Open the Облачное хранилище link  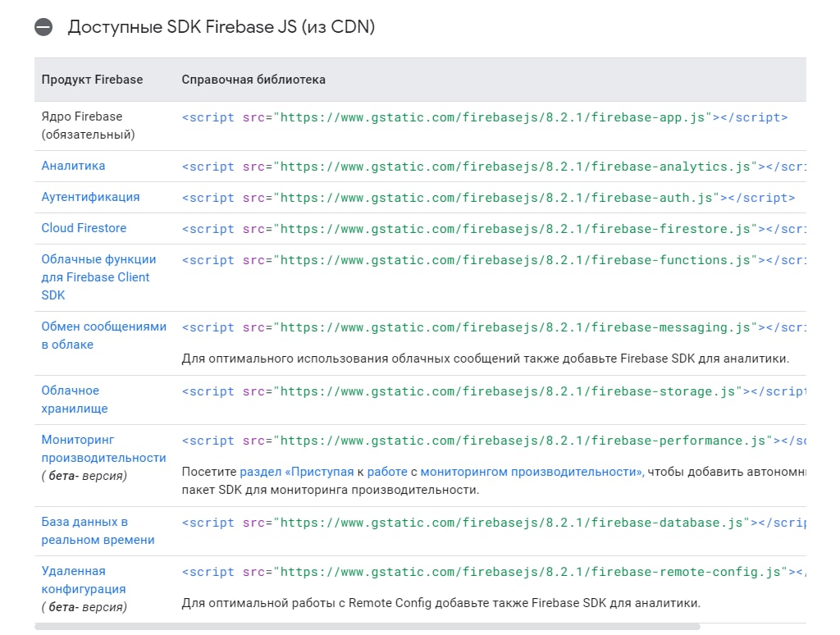click(75, 400)
